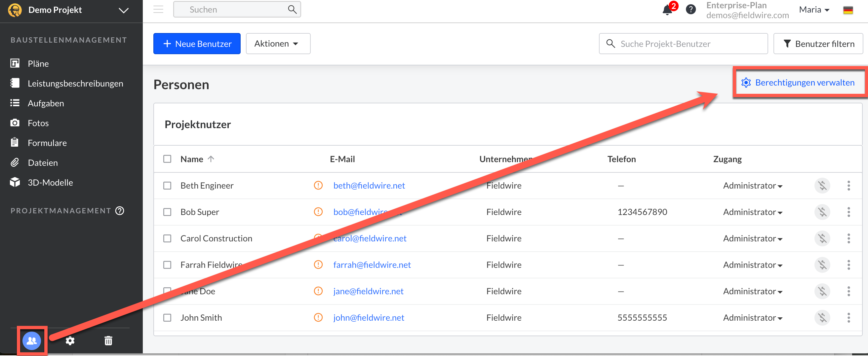Sort by Name column header
Image resolution: width=868 pixels, height=356 pixels.
click(197, 159)
